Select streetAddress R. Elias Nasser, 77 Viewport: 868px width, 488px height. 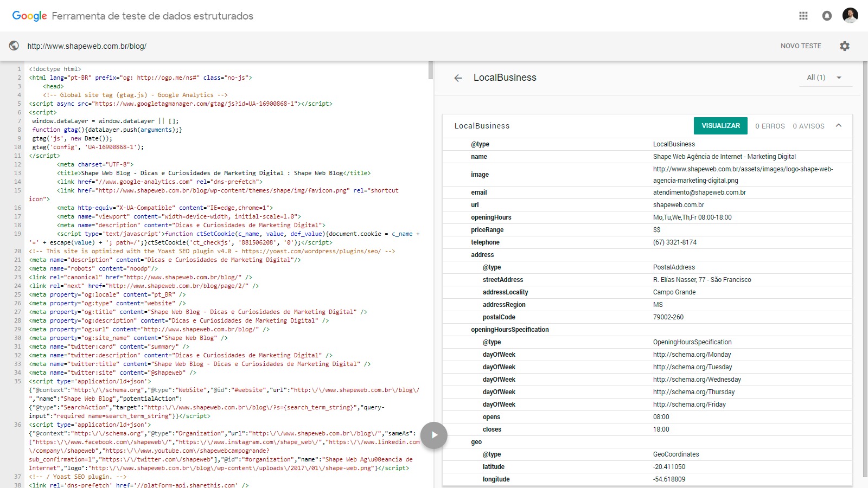point(702,280)
